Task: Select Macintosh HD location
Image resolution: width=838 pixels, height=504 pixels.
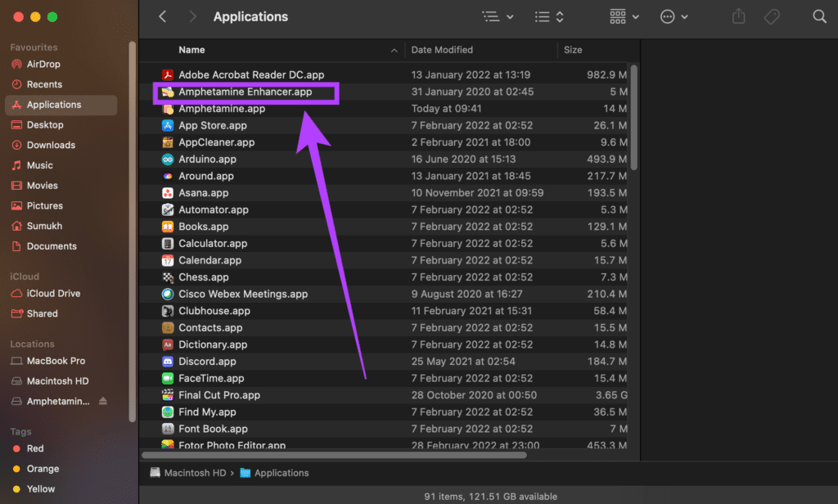Action: point(61,381)
